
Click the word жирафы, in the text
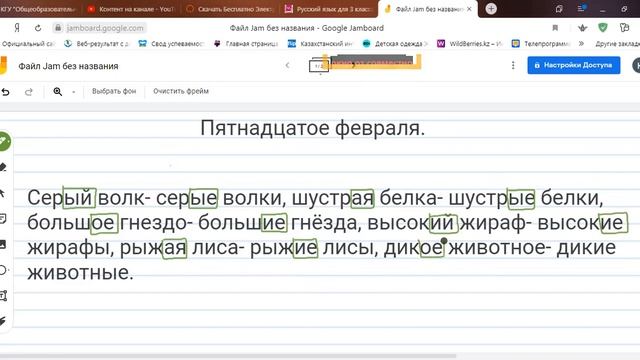[x=71, y=248]
